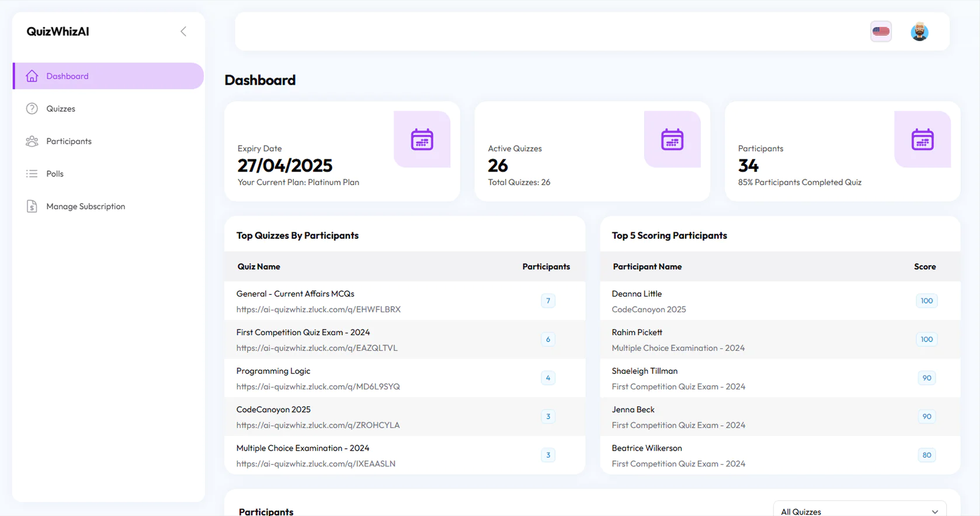Click the Participants people icon
Viewport: 980px width, 516px height.
click(x=32, y=141)
